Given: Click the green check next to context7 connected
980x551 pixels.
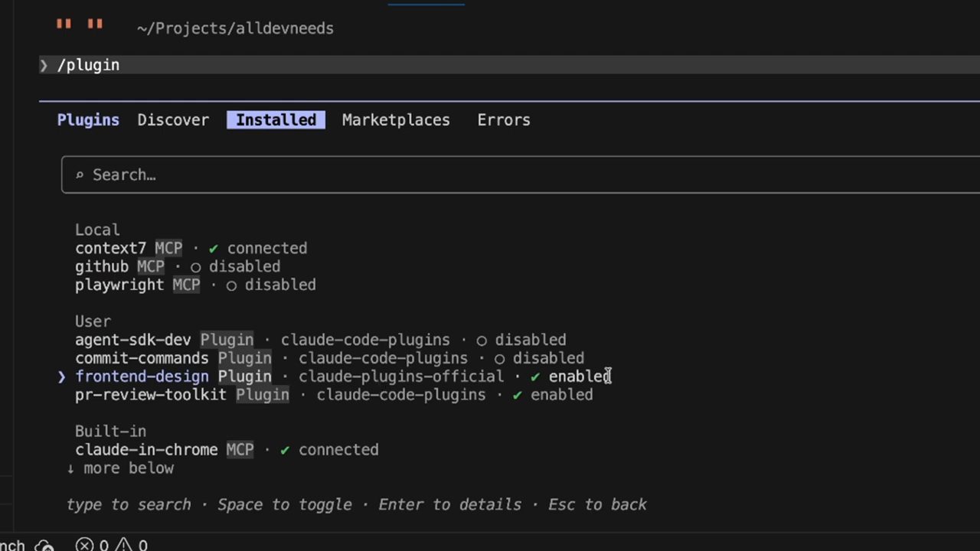Looking at the screenshot, I should click(x=214, y=248).
